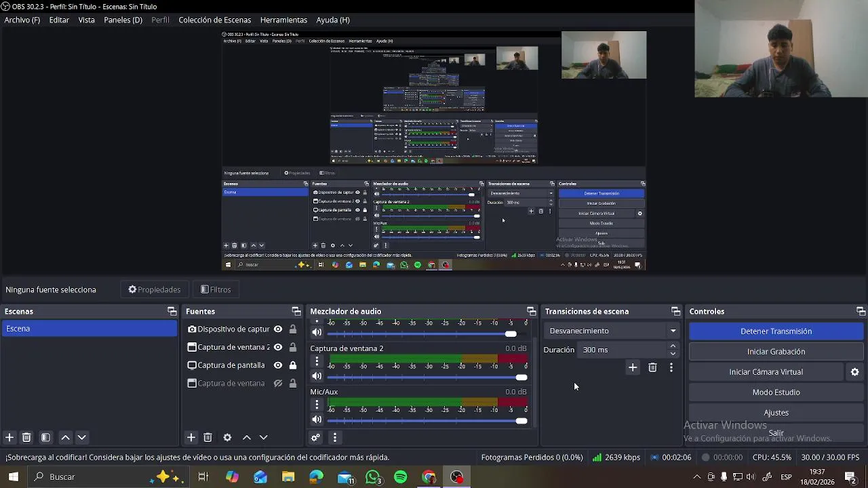Open the Editar menu
The width and height of the screenshot is (868, 488).
(59, 20)
